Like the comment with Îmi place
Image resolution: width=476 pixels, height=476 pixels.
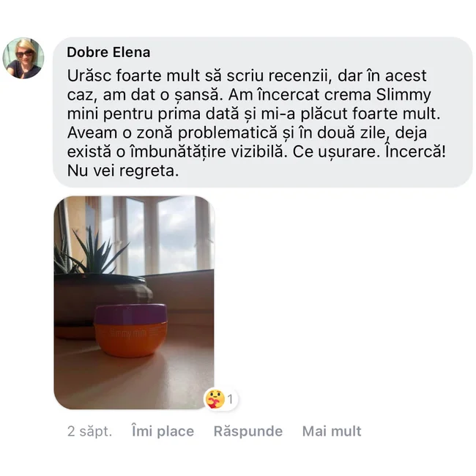[163, 431]
